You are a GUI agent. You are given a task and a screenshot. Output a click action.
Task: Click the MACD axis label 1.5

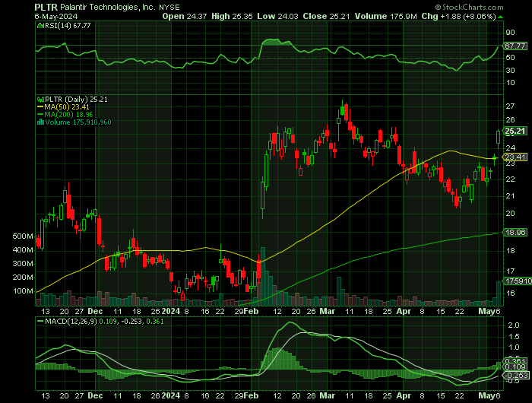tap(514, 337)
